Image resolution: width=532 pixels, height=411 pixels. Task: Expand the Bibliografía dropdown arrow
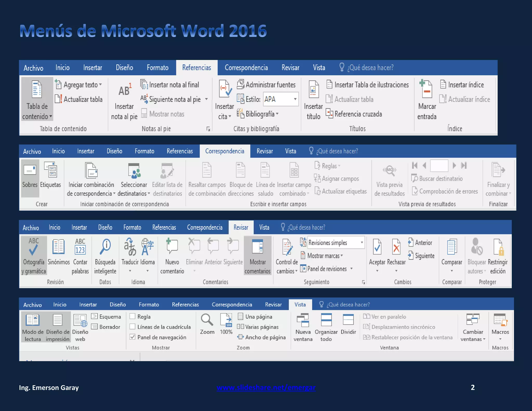[x=277, y=114]
